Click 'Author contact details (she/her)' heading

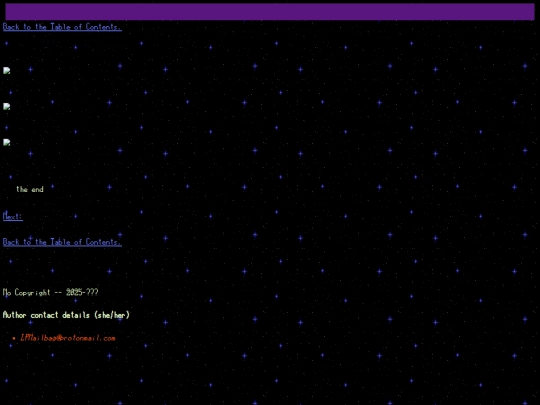pyautogui.click(x=66, y=315)
